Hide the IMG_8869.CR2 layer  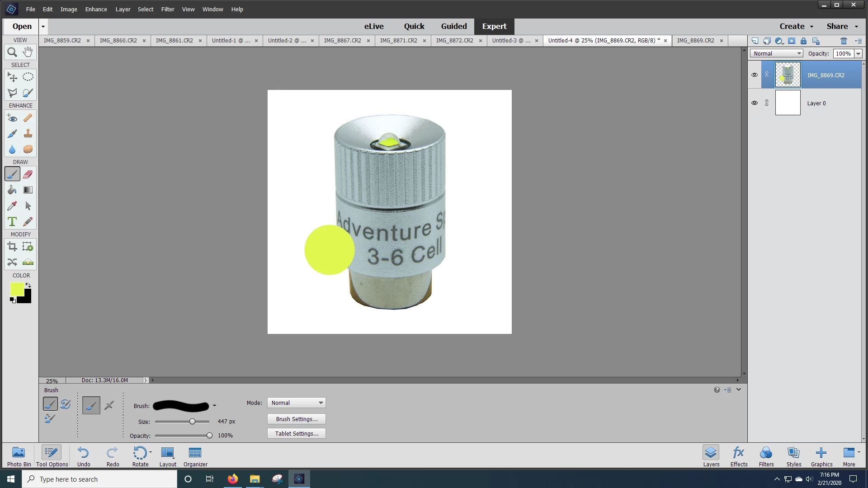coord(754,75)
